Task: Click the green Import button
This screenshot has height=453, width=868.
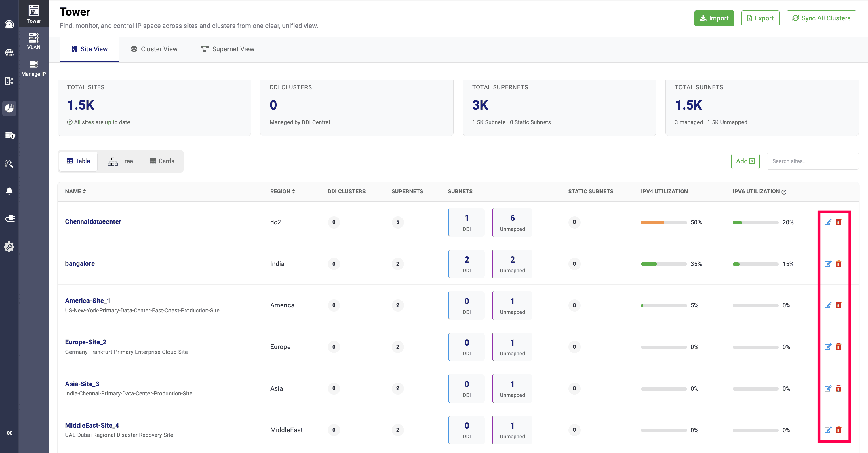Action: (714, 18)
